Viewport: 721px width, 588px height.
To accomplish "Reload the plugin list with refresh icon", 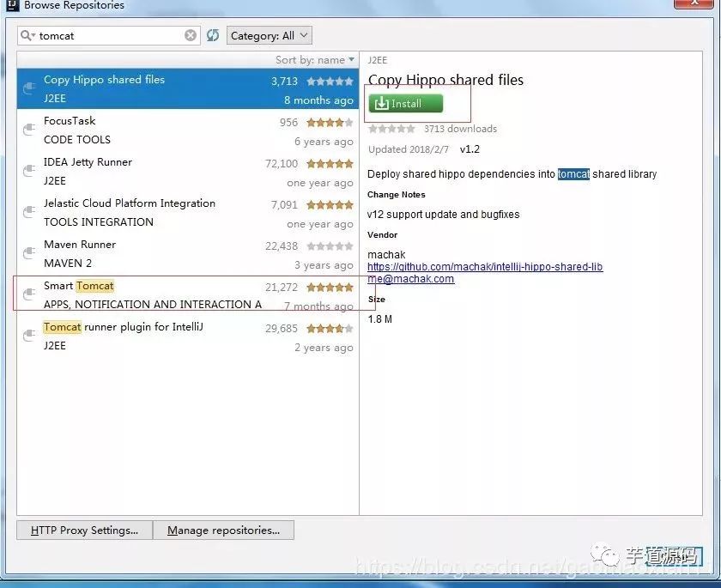I will tap(213, 35).
